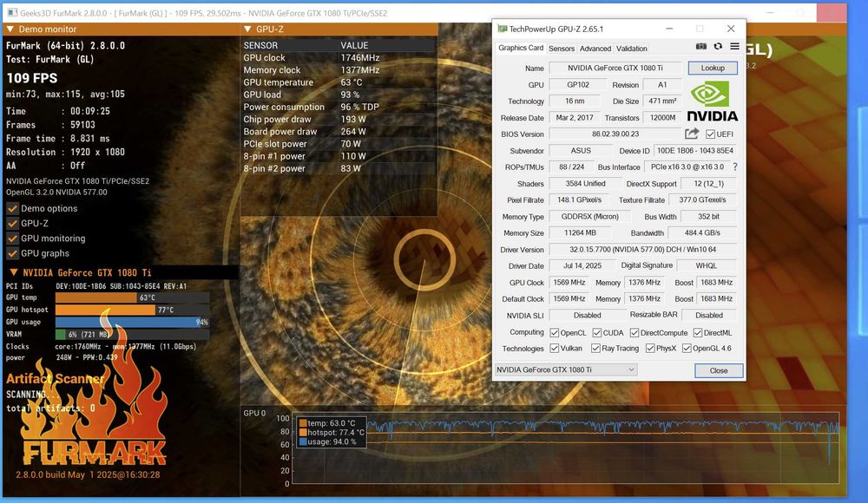Click the FurMark title bar icon
Viewport: 868px width, 503px height.
11,13
